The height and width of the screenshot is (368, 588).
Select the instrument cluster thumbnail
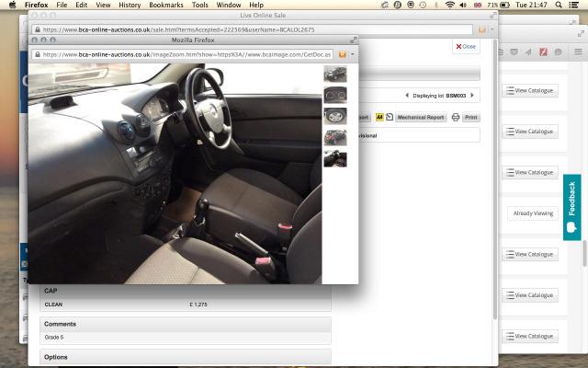click(335, 95)
